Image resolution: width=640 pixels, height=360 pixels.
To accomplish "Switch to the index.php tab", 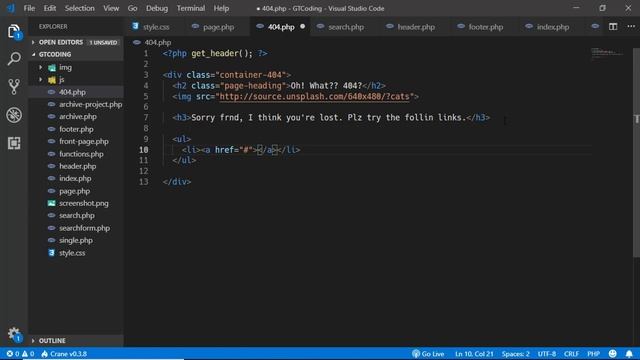I will pyautogui.click(x=553, y=27).
